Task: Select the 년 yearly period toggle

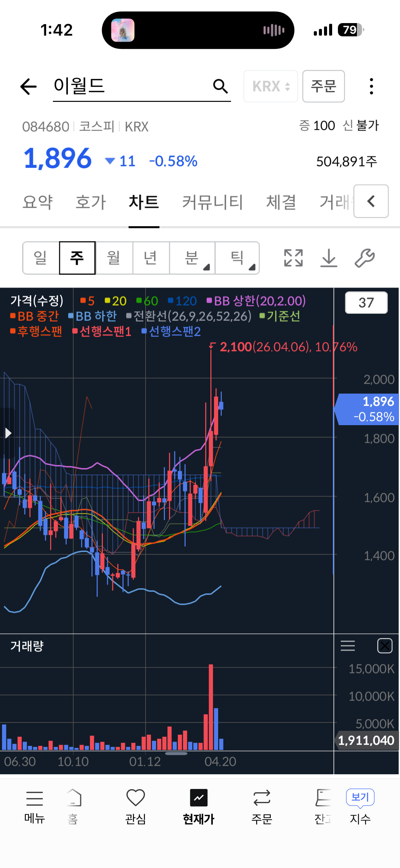Action: tap(151, 258)
